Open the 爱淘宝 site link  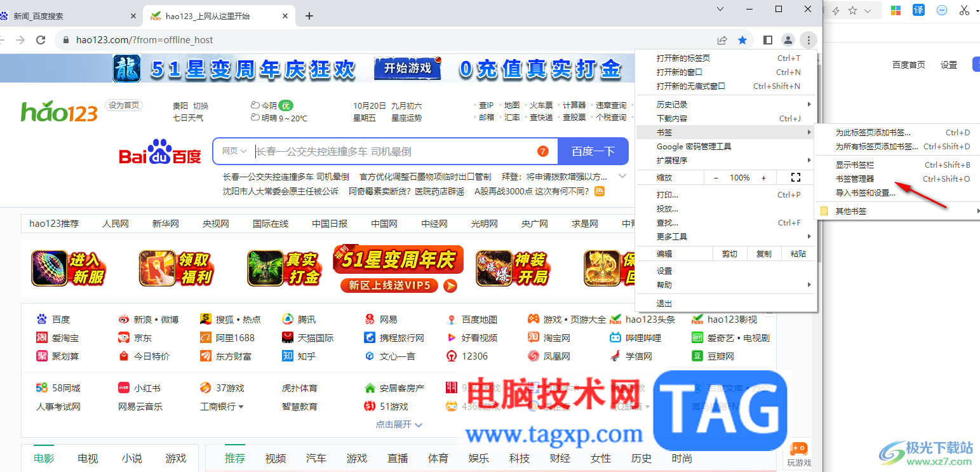(x=58, y=338)
